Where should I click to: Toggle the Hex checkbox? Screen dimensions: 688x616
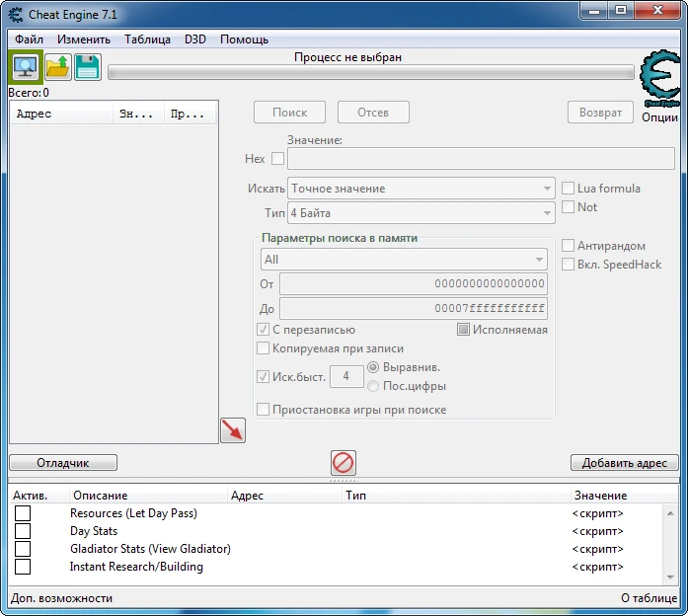click(x=277, y=158)
